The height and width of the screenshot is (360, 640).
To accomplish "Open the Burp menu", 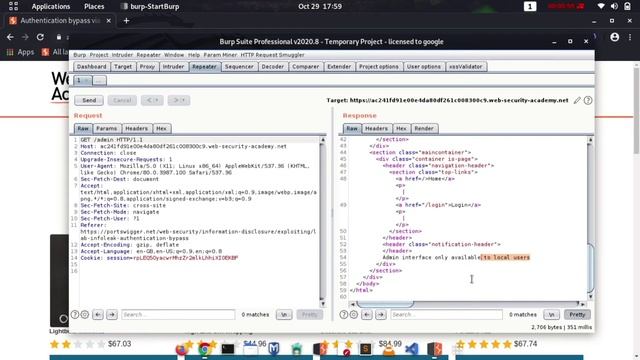I will 80,55.
